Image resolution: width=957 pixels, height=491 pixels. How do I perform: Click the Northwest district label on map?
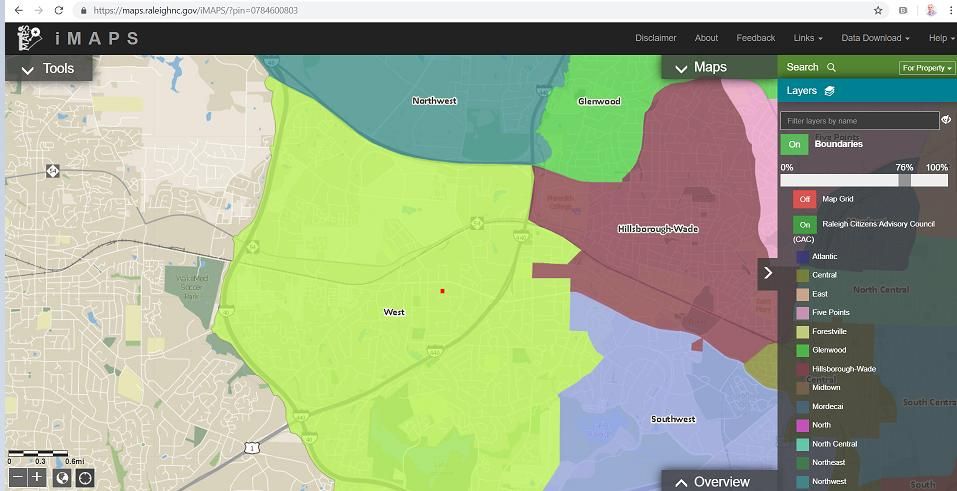click(435, 101)
